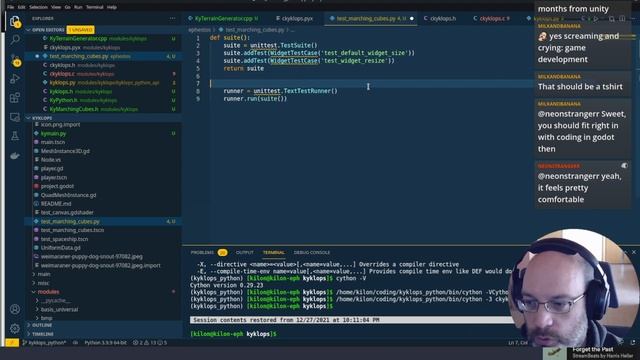Open the Run and Debug view
The image size is (640, 360).
15,79
